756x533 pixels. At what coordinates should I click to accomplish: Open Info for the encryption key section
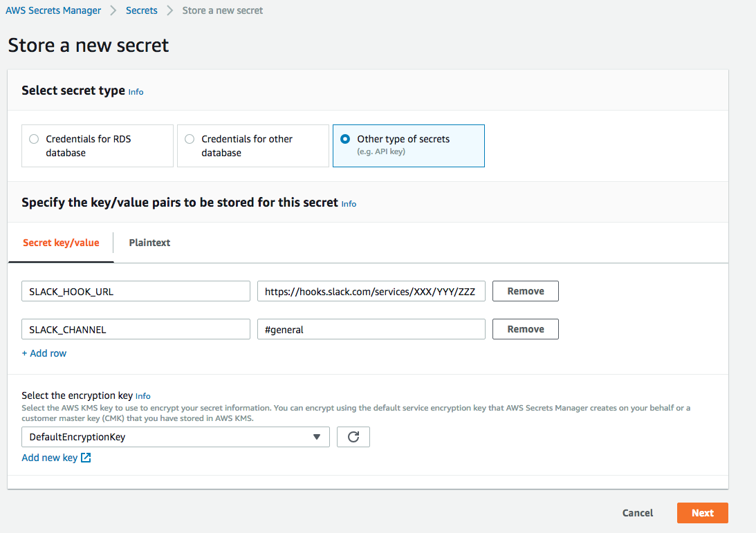pyautogui.click(x=143, y=396)
